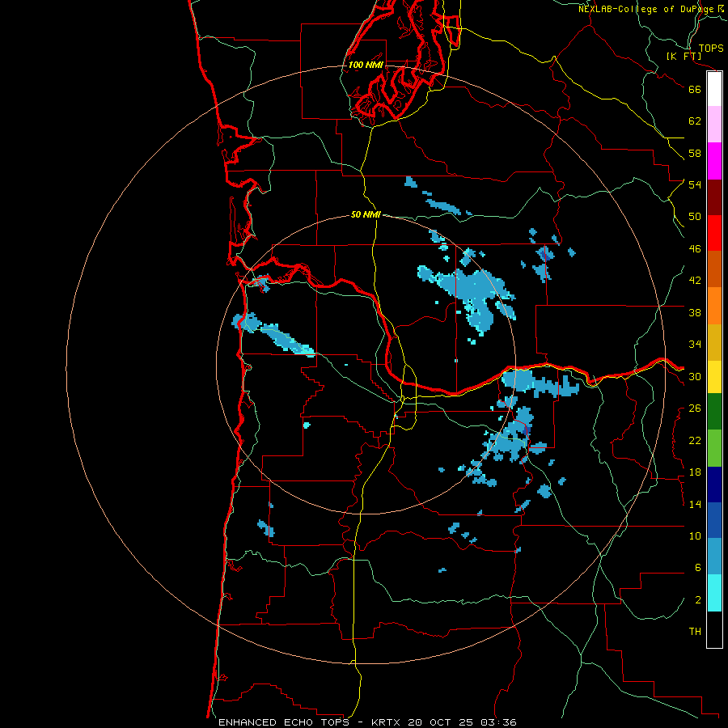Click the TOPS legend title
The image size is (728, 728).
tap(711, 48)
